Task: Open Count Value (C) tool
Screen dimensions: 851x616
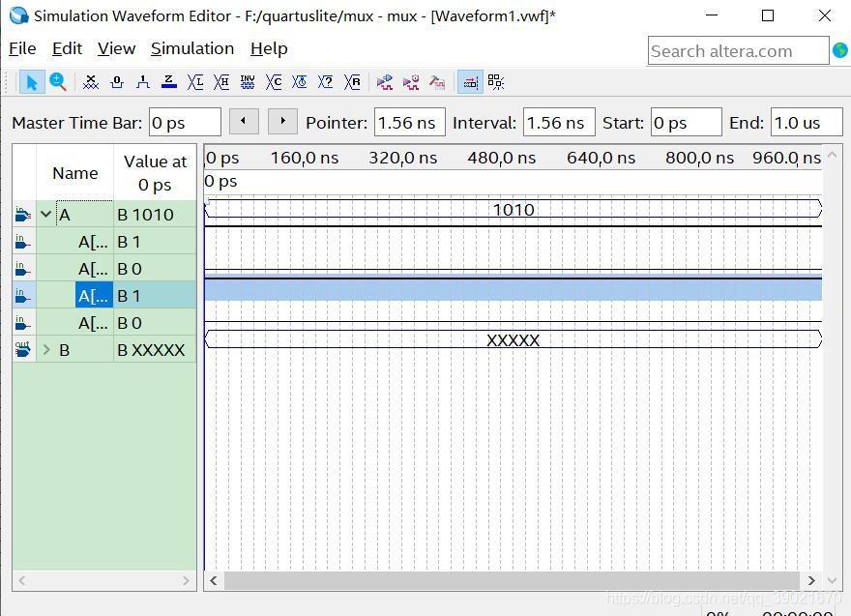Action: pos(274,82)
